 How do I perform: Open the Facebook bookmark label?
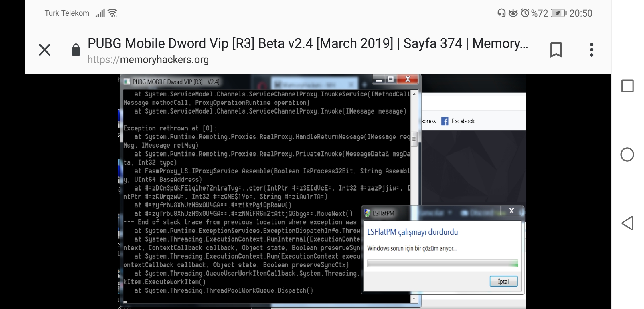click(463, 121)
